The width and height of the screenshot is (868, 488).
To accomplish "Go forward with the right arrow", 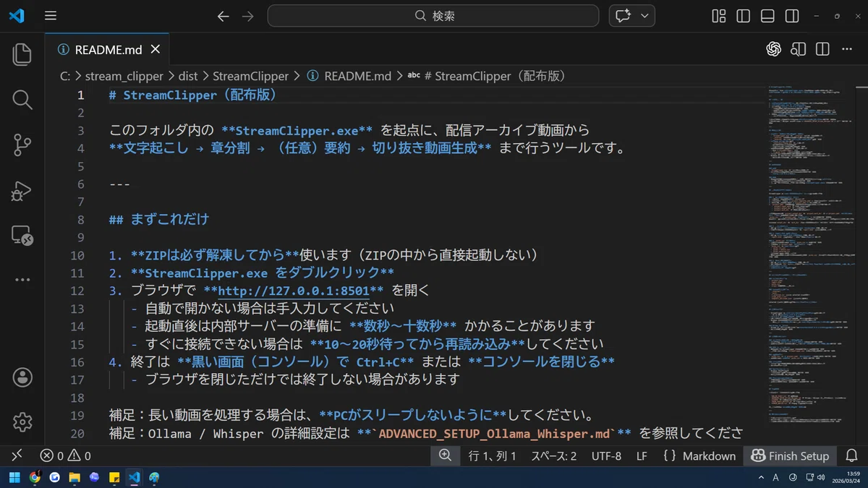I will 248,16.
